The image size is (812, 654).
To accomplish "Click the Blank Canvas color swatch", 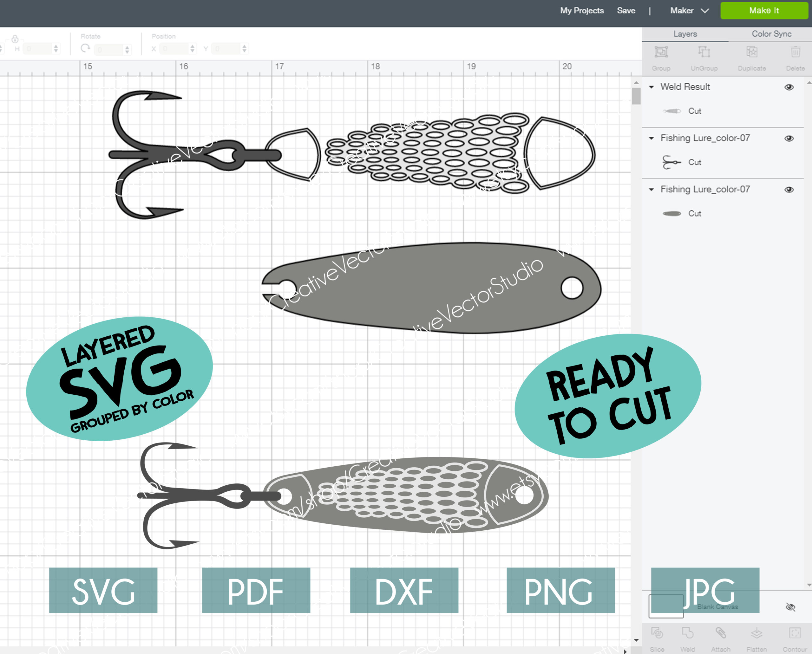I will tap(666, 606).
